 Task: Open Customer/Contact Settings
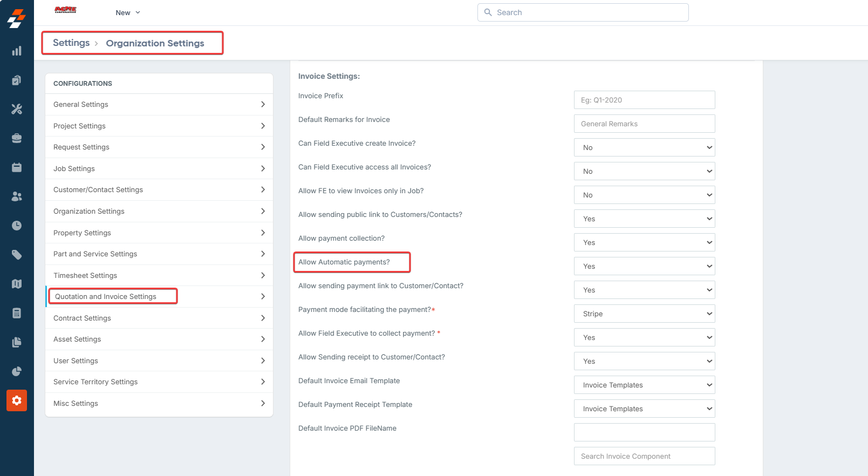159,189
